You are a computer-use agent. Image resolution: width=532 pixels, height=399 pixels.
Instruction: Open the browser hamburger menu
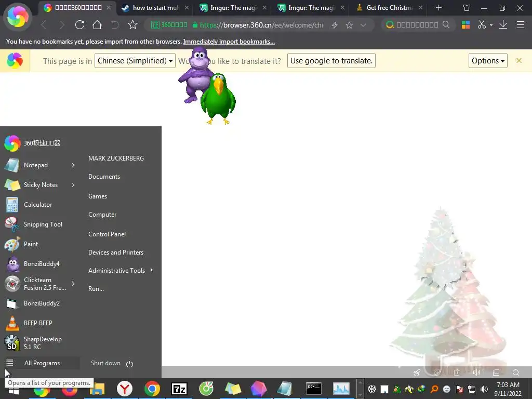point(521,25)
